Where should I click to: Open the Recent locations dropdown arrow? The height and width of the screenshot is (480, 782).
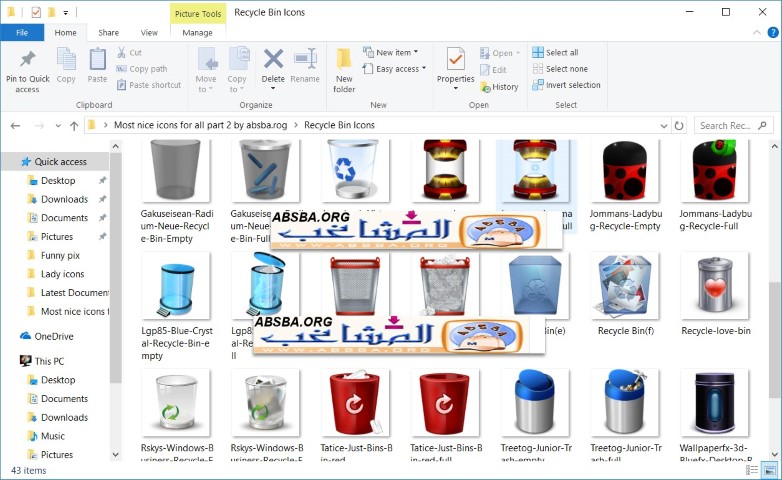[x=58, y=126]
